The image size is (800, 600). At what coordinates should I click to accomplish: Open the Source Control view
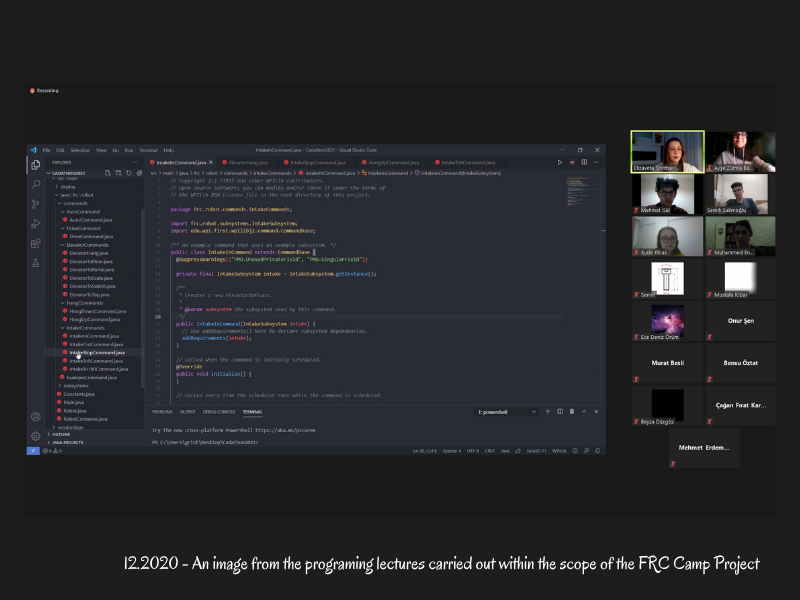pyautogui.click(x=35, y=203)
